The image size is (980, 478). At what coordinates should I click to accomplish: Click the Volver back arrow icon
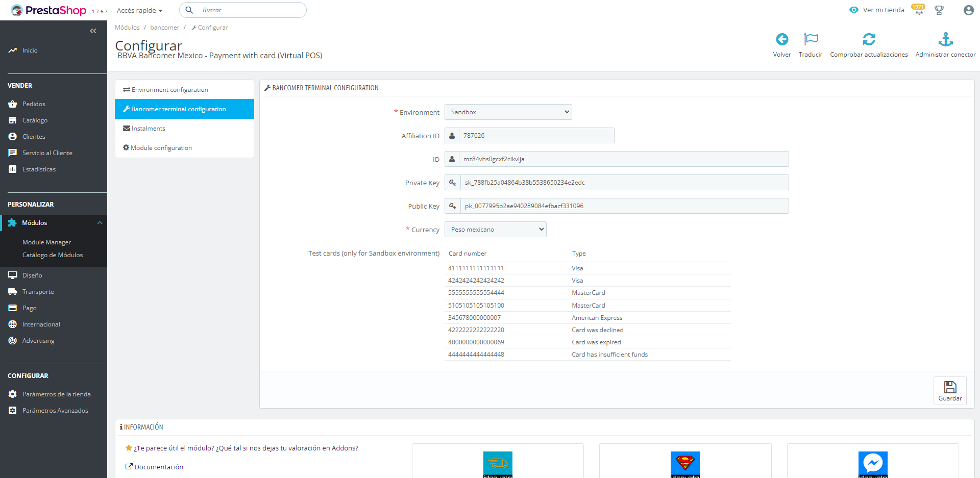[x=782, y=39]
